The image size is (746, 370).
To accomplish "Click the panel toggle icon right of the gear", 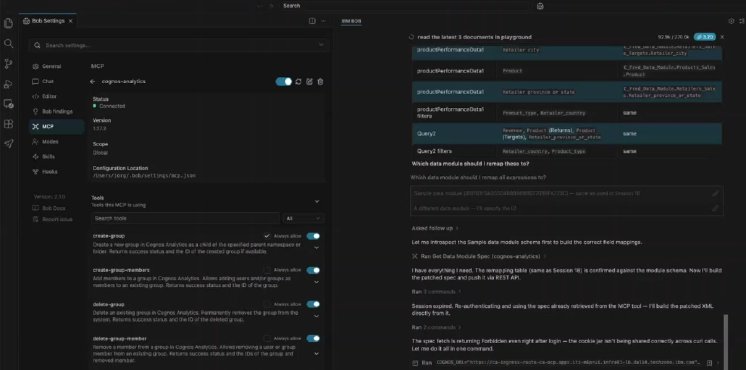I will click(742, 21).
